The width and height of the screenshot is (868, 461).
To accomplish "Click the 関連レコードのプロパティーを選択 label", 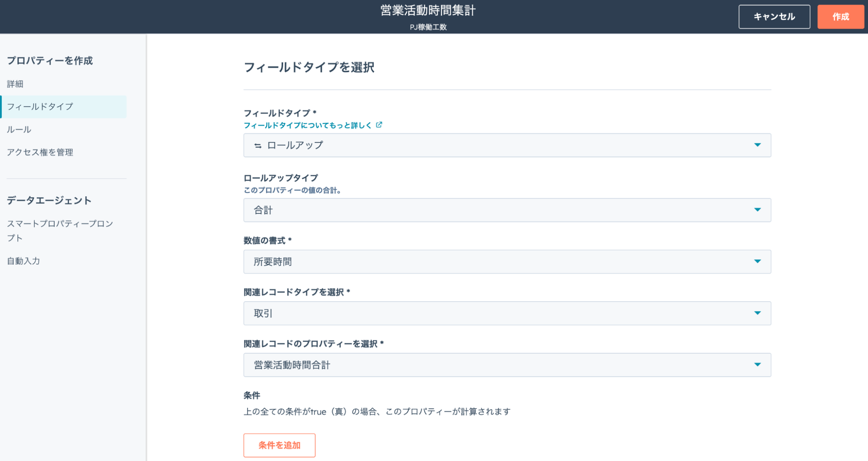I will (314, 344).
